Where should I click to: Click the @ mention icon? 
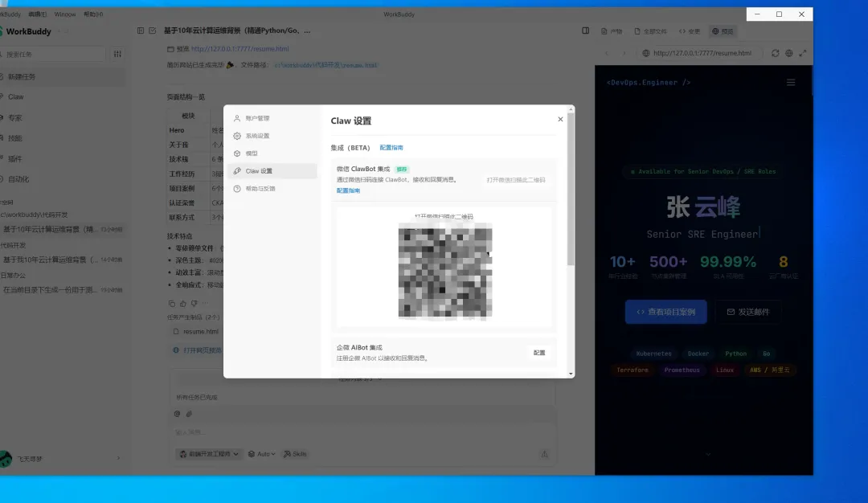(x=177, y=414)
